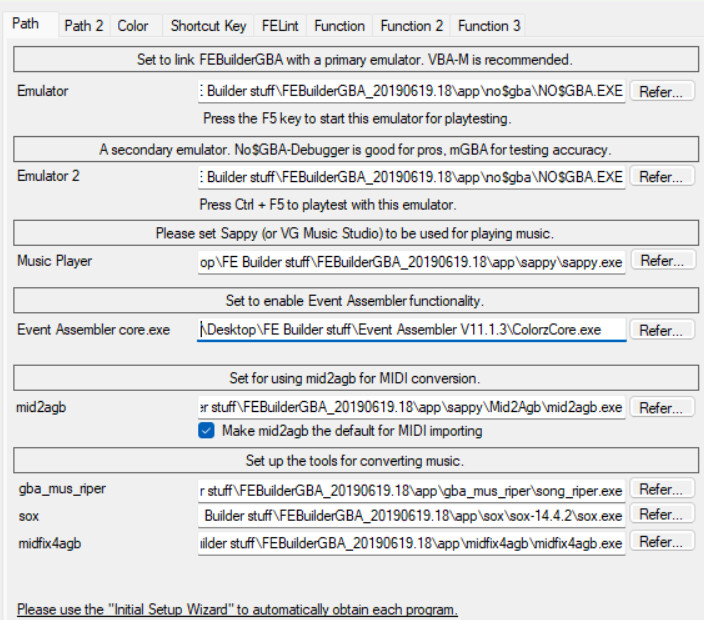Click the Music Player path field
Viewport: 704px width, 620px height.
point(411,261)
